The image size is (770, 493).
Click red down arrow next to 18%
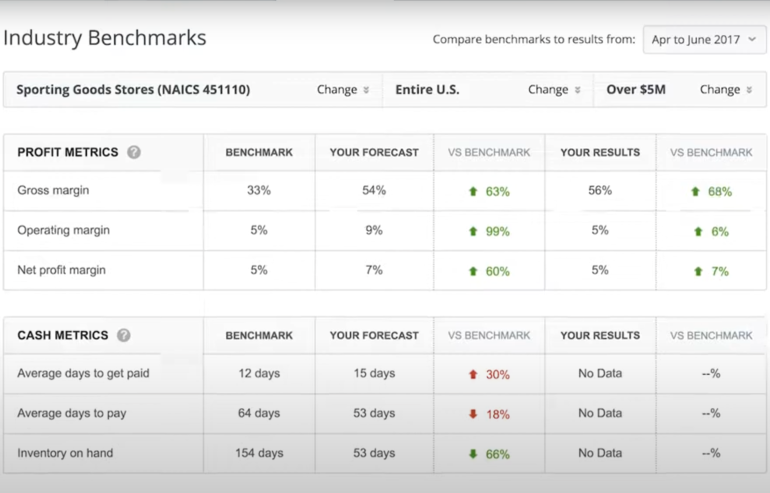coord(473,414)
